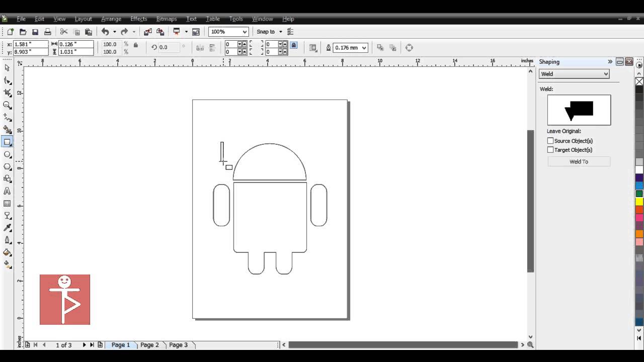The width and height of the screenshot is (644, 362).
Task: Switch to the Page 3 tab
Action: pyautogui.click(x=178, y=345)
